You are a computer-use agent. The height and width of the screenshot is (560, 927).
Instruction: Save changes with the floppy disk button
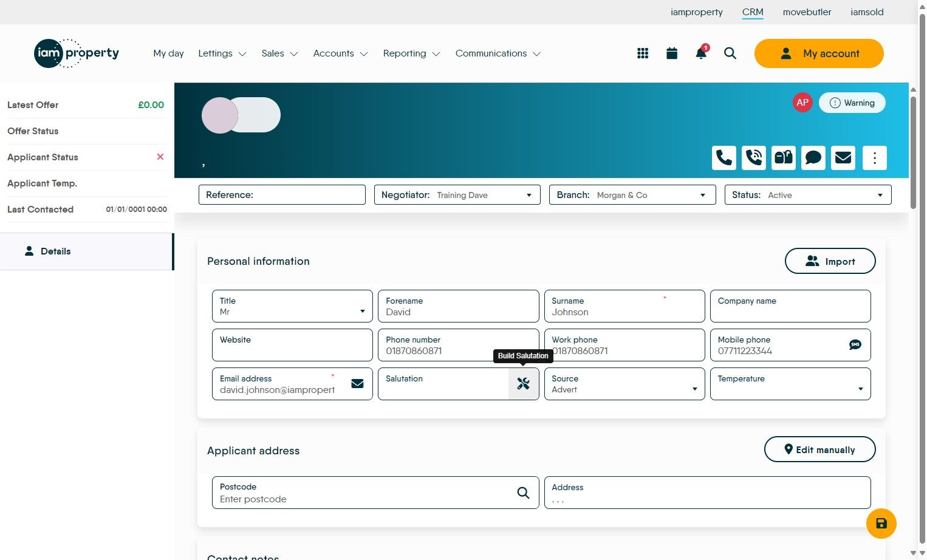pos(881,523)
